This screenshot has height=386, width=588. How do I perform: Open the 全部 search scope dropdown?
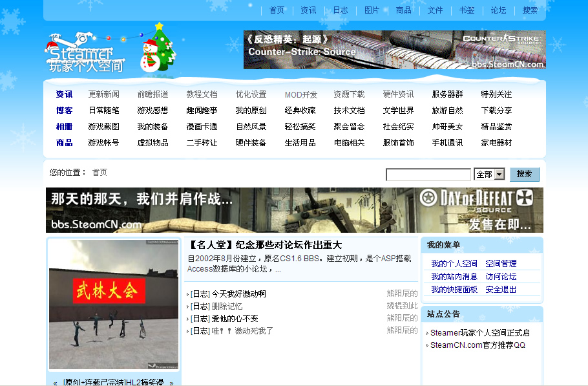click(x=489, y=174)
